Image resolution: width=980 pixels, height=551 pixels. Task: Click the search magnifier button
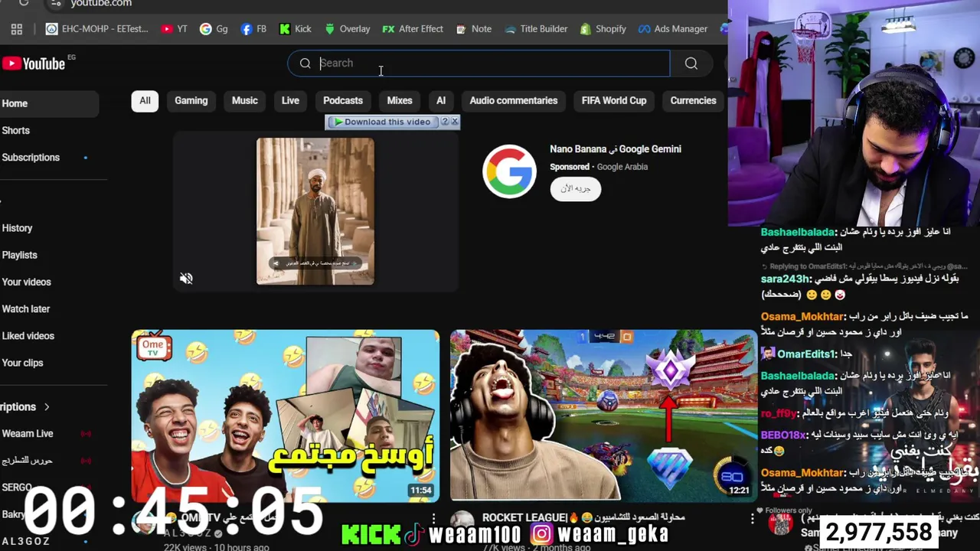click(x=691, y=64)
